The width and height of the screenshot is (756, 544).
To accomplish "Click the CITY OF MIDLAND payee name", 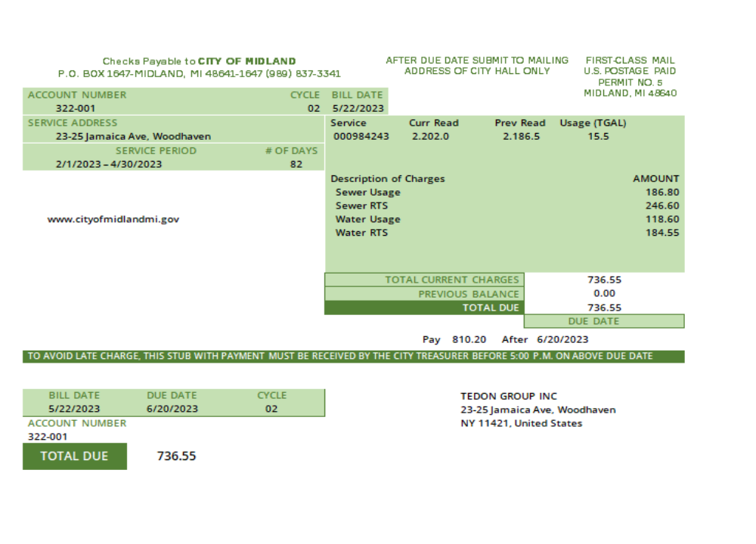I will (247, 61).
